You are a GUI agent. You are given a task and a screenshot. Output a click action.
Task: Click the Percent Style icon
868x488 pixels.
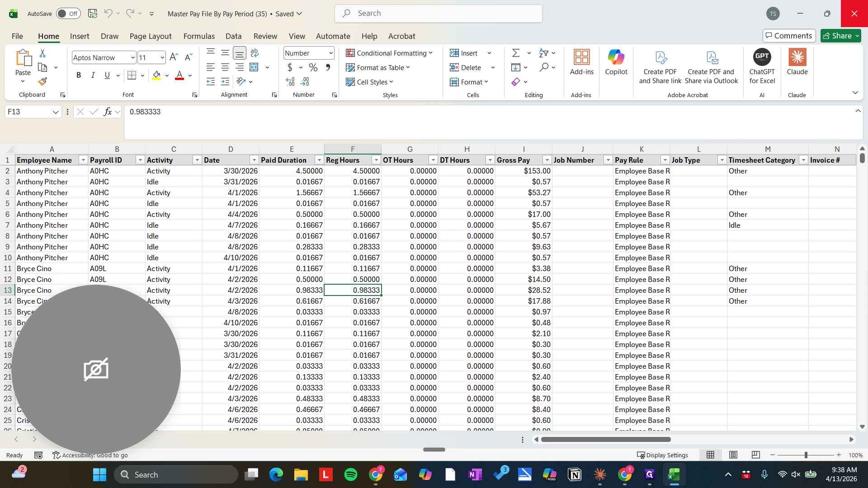(x=313, y=67)
